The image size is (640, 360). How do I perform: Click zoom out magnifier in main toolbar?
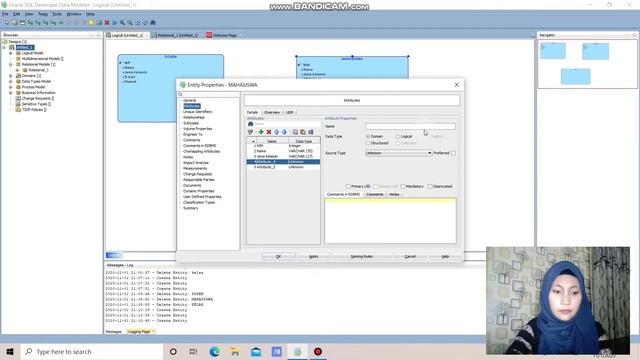(130, 23)
